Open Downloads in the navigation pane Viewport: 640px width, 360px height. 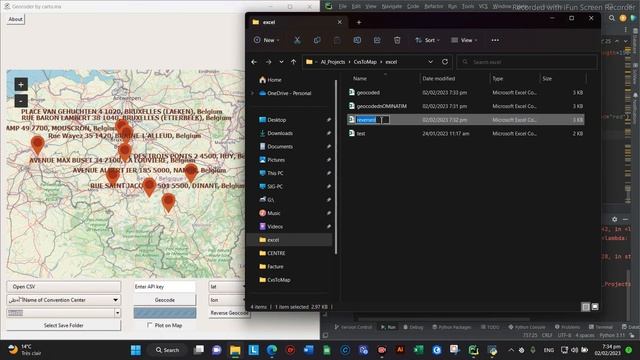tap(280, 133)
